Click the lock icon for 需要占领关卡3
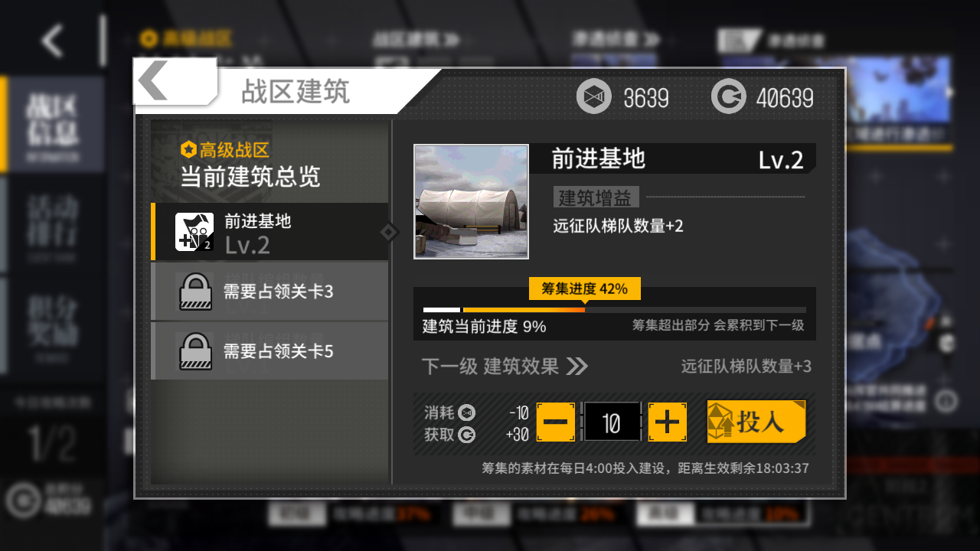The image size is (980, 551). coord(195,292)
